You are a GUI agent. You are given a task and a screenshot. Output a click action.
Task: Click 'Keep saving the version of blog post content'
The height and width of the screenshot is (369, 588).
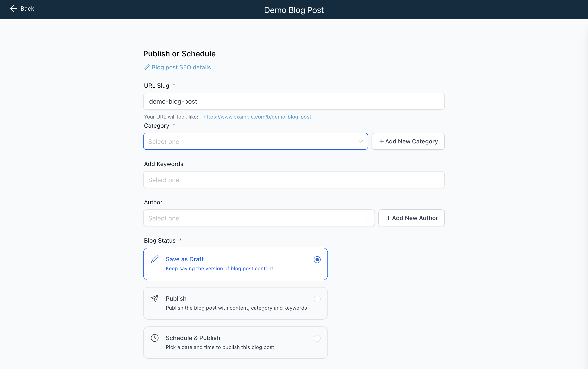[x=219, y=269]
